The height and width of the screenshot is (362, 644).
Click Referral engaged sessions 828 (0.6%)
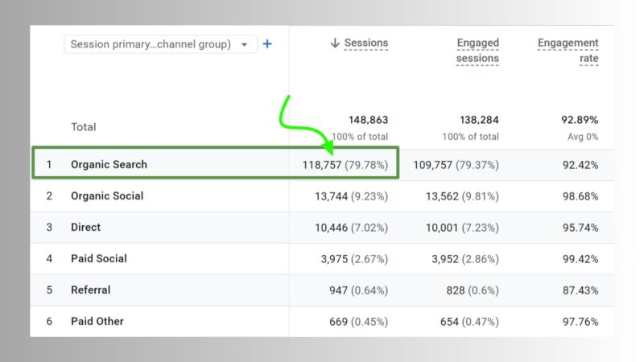click(x=473, y=290)
